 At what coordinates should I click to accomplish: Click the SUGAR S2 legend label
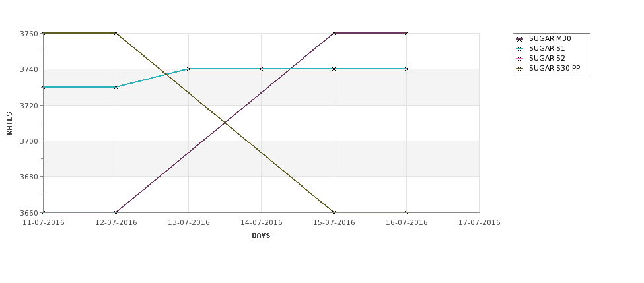pyautogui.click(x=547, y=58)
